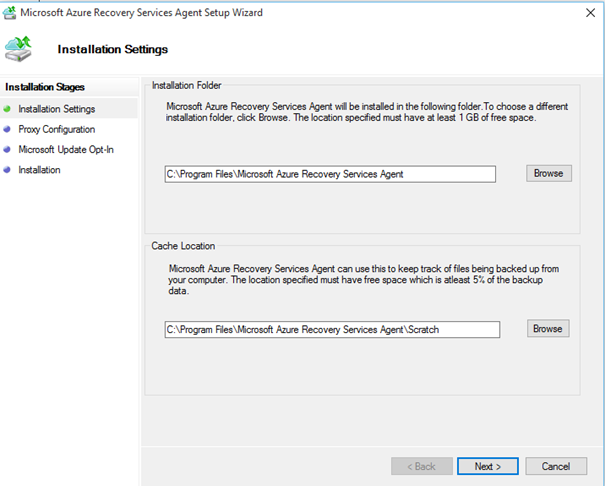Click the Proxy Configuration stage bullet
This screenshot has width=605, height=486.
point(7,129)
